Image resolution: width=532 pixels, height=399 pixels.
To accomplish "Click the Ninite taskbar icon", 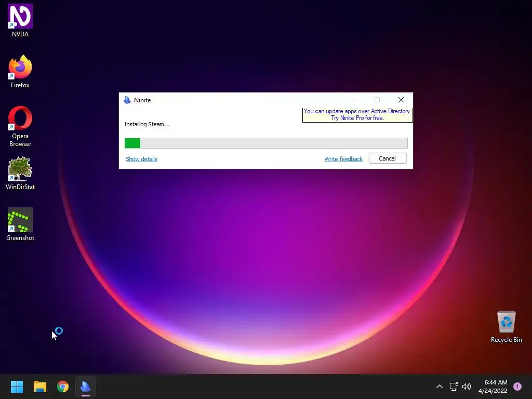I will (86, 387).
